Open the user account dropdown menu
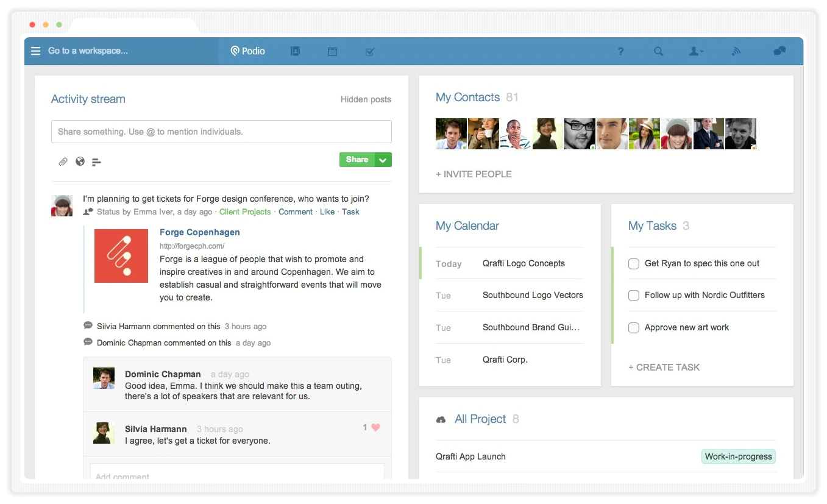This screenshot has width=827, height=504. pyautogui.click(x=696, y=52)
